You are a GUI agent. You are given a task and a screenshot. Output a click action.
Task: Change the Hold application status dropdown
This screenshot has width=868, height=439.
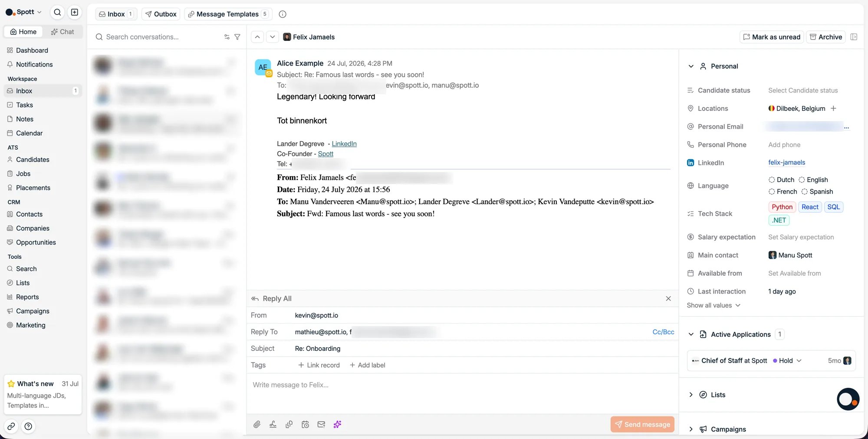(787, 361)
